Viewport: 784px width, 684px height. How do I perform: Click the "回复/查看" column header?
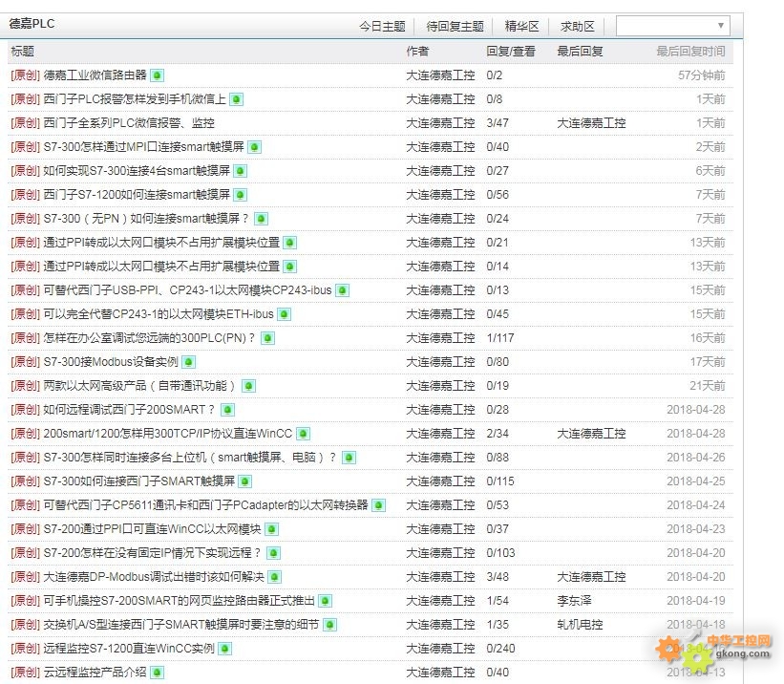pos(511,51)
